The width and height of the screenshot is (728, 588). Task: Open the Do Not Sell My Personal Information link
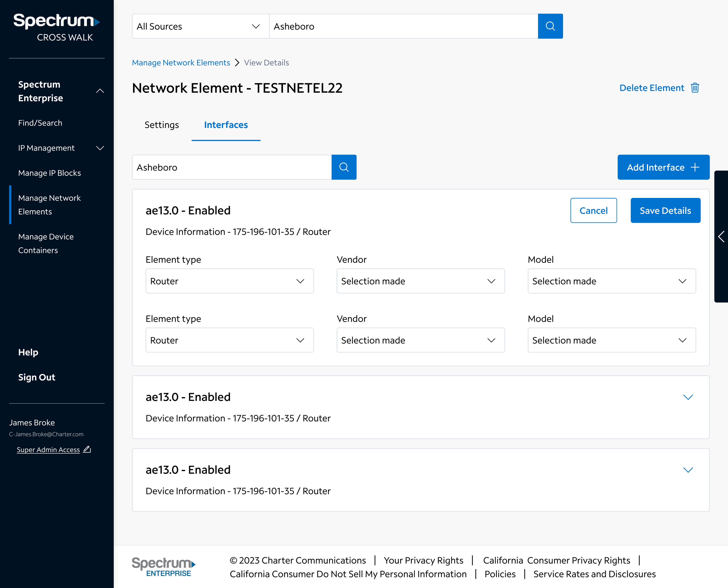348,574
